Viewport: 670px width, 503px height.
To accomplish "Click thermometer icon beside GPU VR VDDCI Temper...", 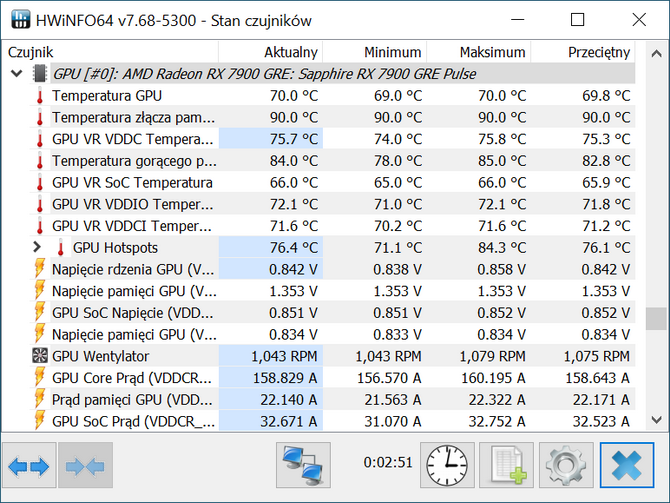I will pyautogui.click(x=40, y=226).
